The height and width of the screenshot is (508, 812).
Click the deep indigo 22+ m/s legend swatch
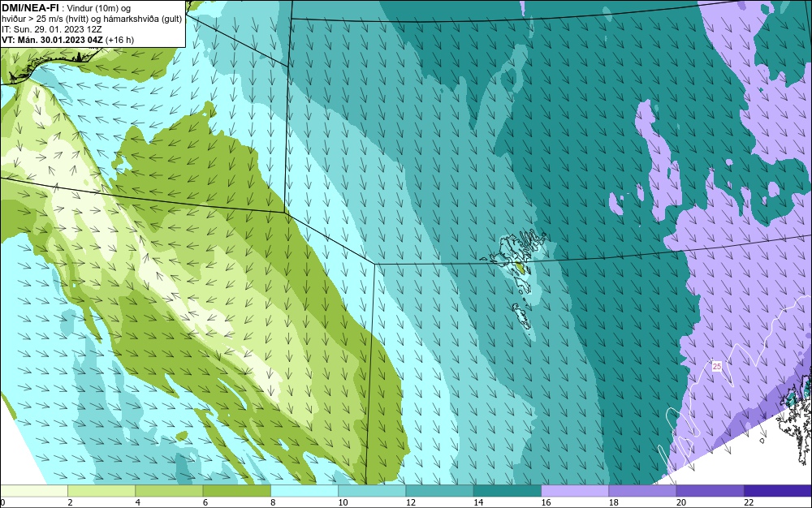click(778, 491)
